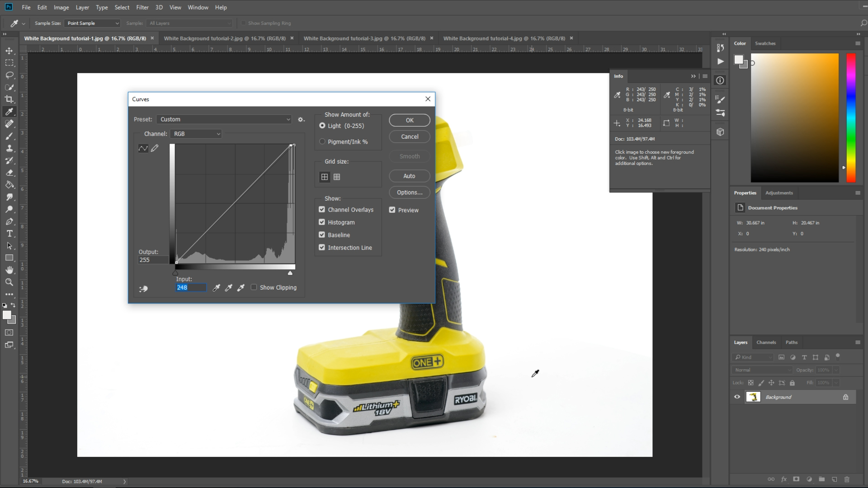Toggle Channel Overlays checkbox

pyautogui.click(x=322, y=210)
